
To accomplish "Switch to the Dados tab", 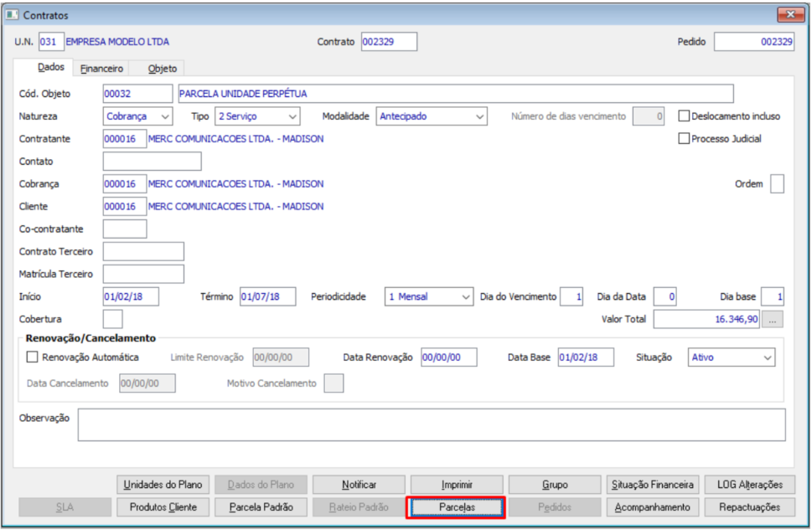I will tap(51, 67).
